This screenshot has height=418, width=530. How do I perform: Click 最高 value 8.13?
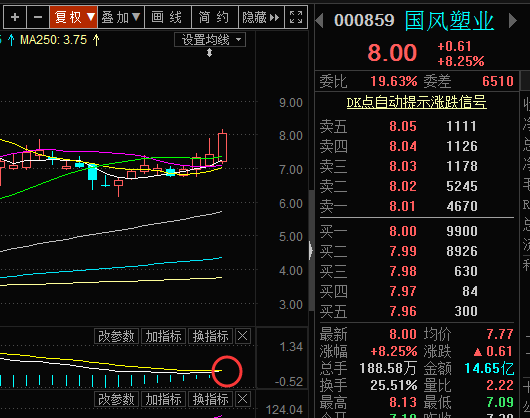click(403, 402)
